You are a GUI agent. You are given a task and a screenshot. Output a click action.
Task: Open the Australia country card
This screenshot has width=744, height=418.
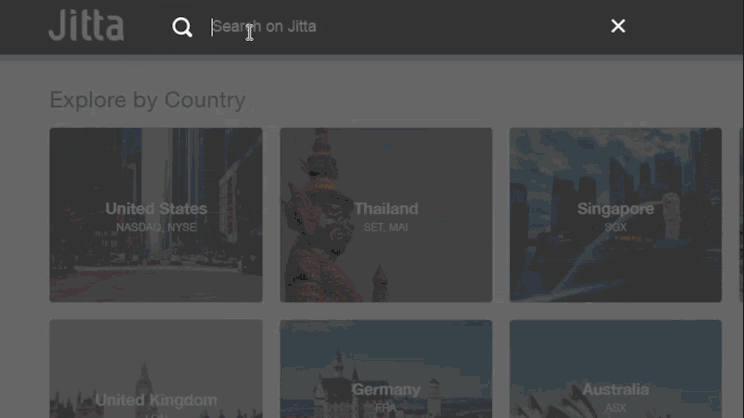pyautogui.click(x=615, y=369)
